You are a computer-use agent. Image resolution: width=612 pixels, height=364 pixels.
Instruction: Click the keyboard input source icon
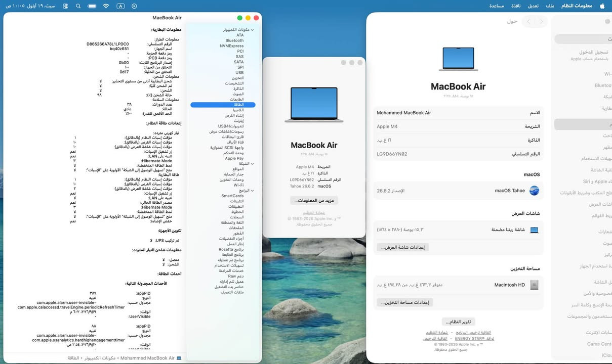(x=120, y=6)
